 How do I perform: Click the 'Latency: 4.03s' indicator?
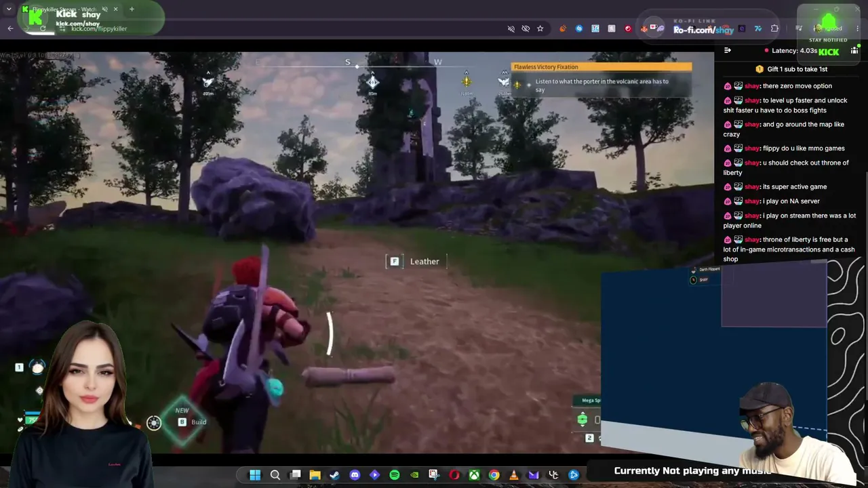tap(791, 51)
